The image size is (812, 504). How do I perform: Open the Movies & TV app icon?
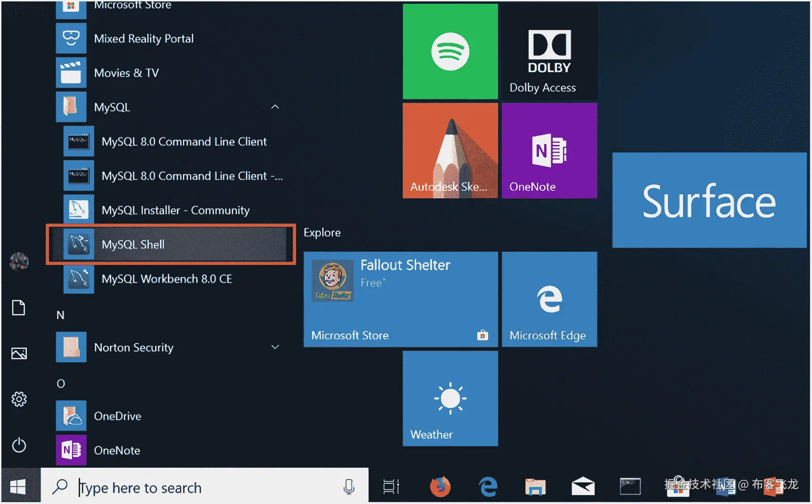pyautogui.click(x=71, y=73)
